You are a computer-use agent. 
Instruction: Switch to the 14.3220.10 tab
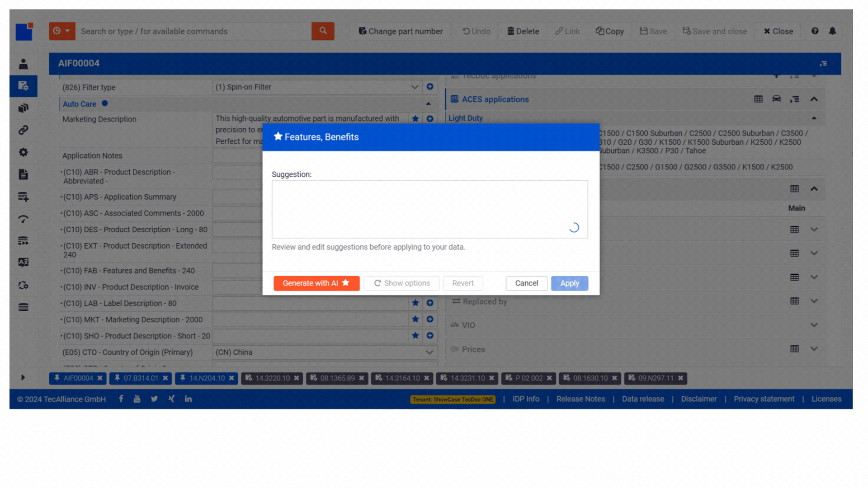[272, 378]
